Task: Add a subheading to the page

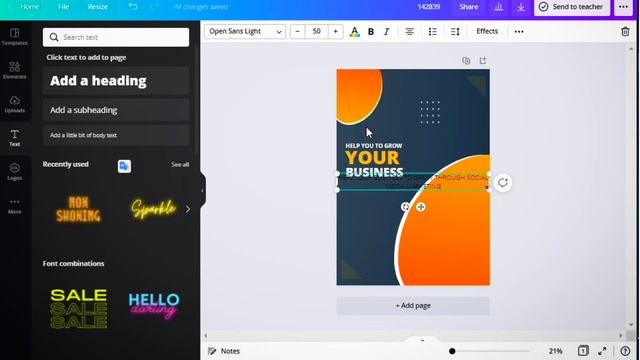Action: pyautogui.click(x=116, y=110)
